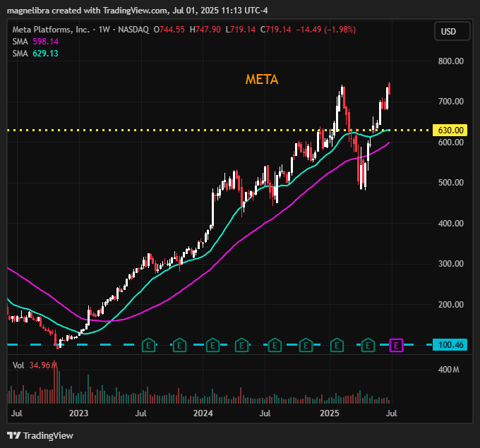Click the TradingView logo at the bottom
The image size is (480, 448).
tap(40, 435)
